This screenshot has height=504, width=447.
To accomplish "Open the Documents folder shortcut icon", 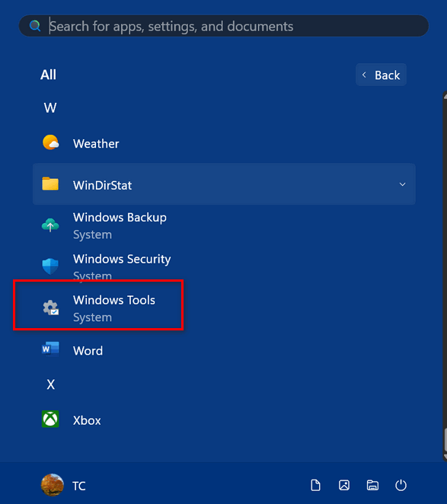I will (x=315, y=485).
